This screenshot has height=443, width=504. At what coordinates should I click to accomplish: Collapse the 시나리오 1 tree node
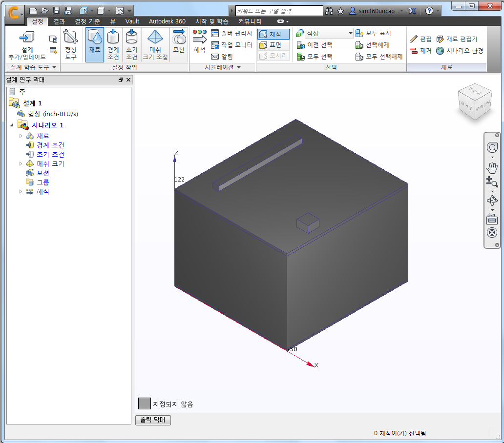[x=12, y=125]
